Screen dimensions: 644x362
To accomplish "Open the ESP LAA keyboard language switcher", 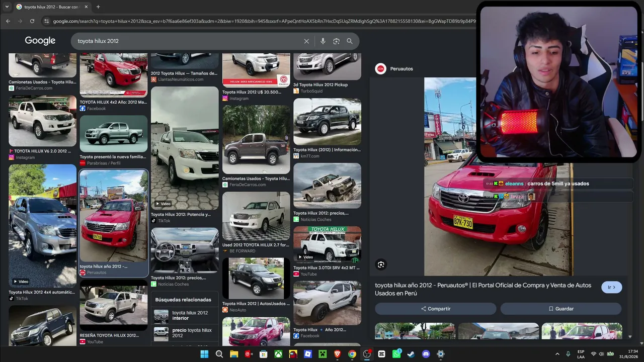I will click(581, 354).
